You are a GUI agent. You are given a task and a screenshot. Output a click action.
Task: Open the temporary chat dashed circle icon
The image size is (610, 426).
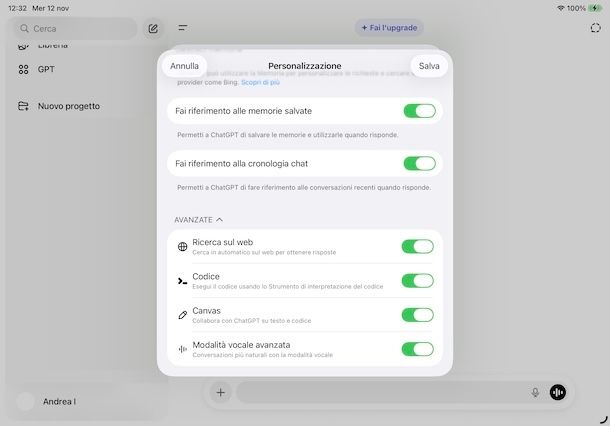click(x=595, y=28)
